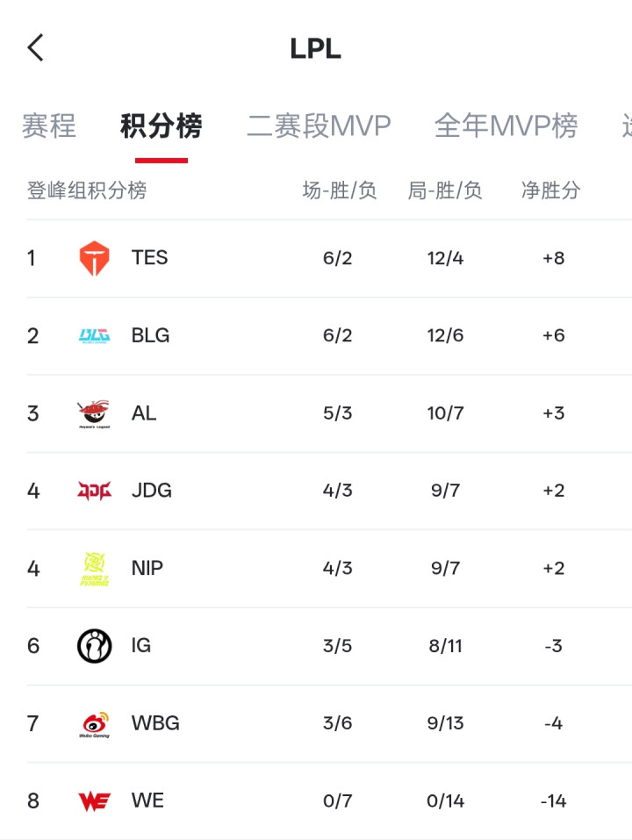Screen dimensions: 632x840
Task: Tap the NIP team logo
Action: coord(94,569)
